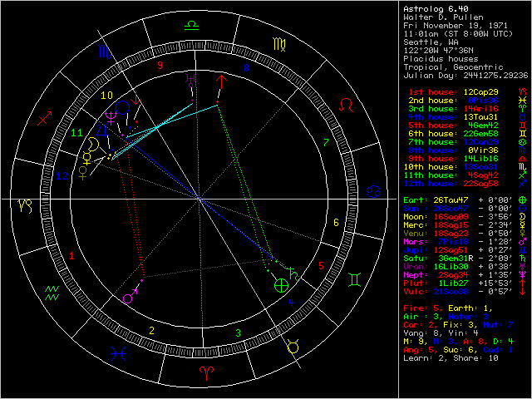Click the 'Fri November 19, 1971' date line

(x=456, y=26)
